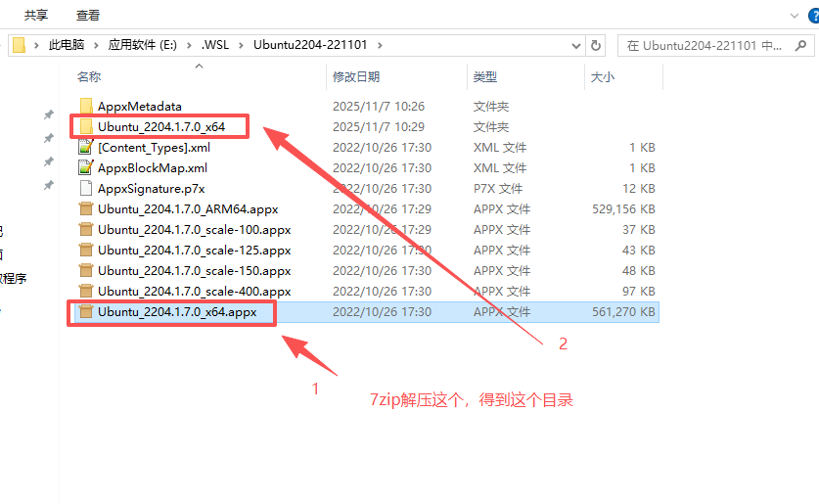Select the AppxBlockMap.xml file name
The height and width of the screenshot is (504, 819).
[153, 168]
